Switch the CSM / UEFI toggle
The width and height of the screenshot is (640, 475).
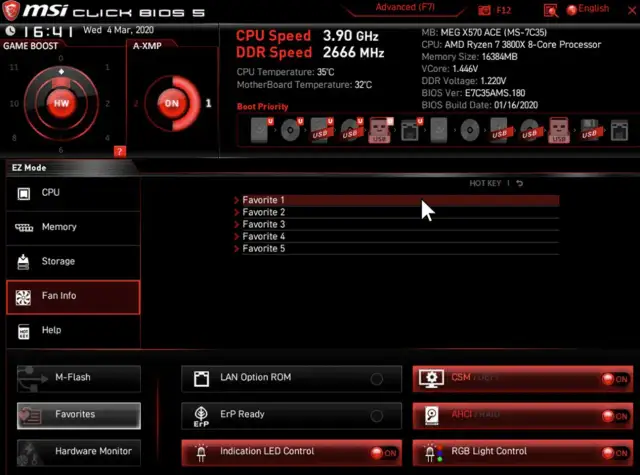coord(523,379)
